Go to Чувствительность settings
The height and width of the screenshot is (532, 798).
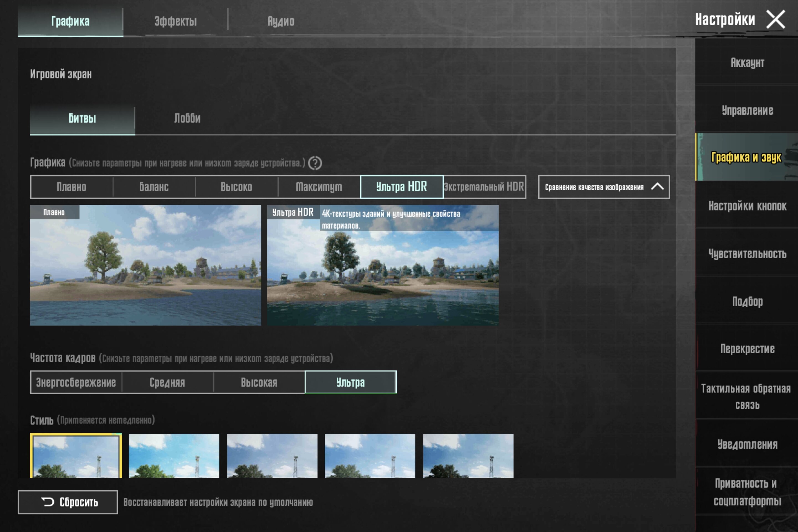click(747, 254)
